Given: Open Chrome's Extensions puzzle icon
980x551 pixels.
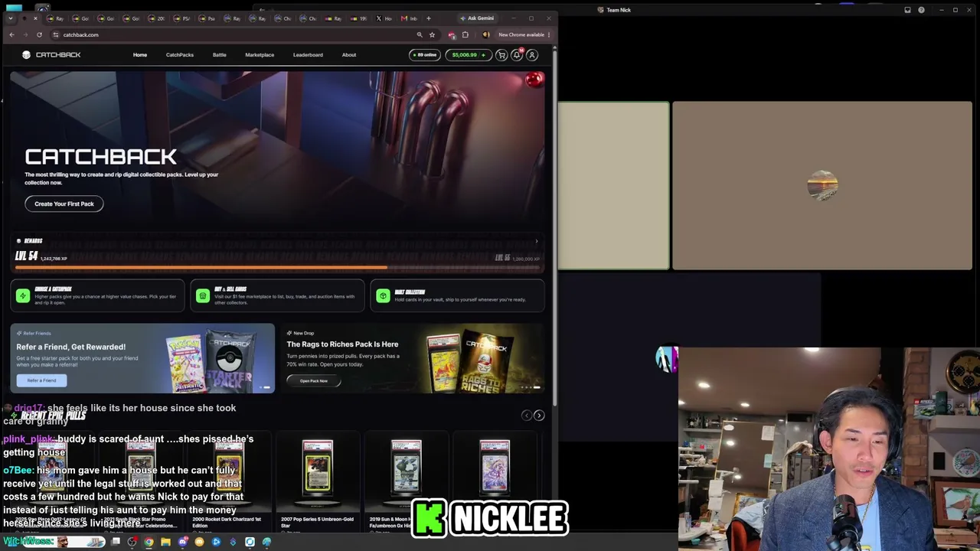Looking at the screenshot, I should tap(465, 34).
